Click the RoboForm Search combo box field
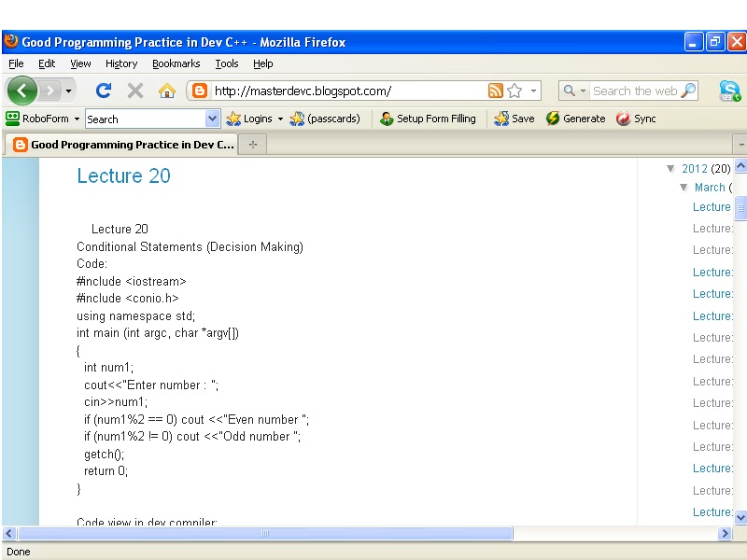Viewport: 747px width, 560px height. pyautogui.click(x=146, y=119)
